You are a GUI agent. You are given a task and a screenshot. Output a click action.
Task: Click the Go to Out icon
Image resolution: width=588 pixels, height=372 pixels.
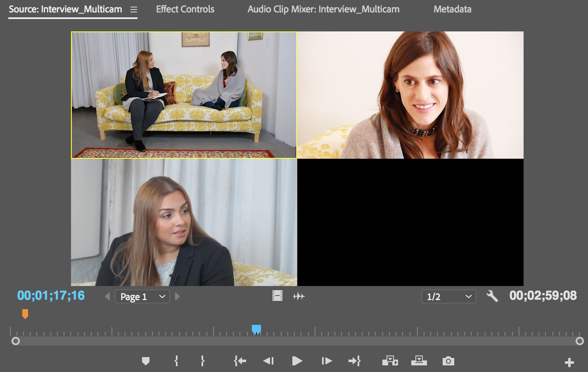pos(354,361)
